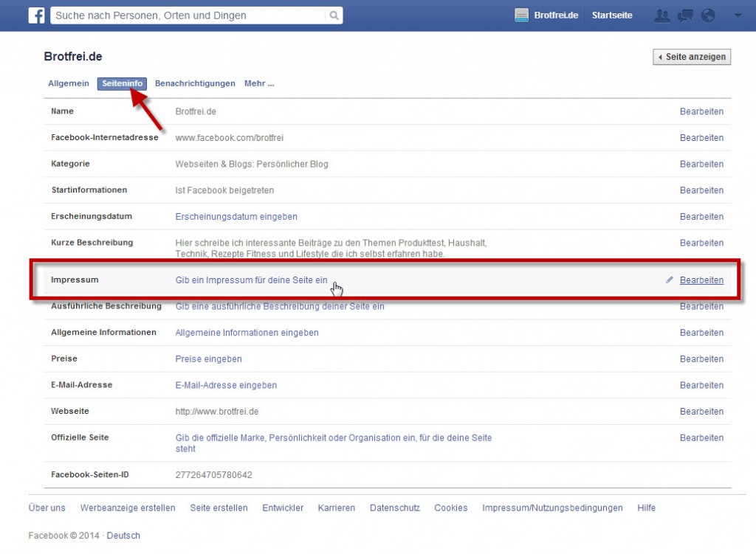This screenshot has width=756, height=554.
Task: Click Startseite in the top bar
Action: [612, 14]
